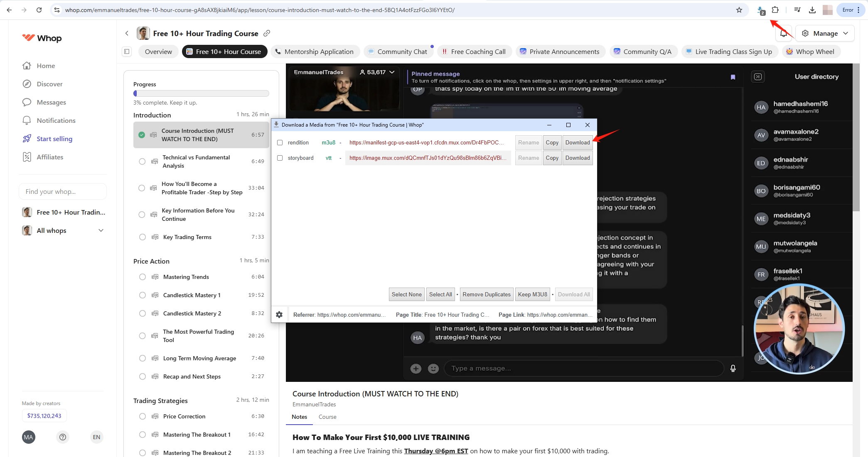Open Free Coaching Call tab
Viewport: 868px width, 457px height.
coord(474,51)
